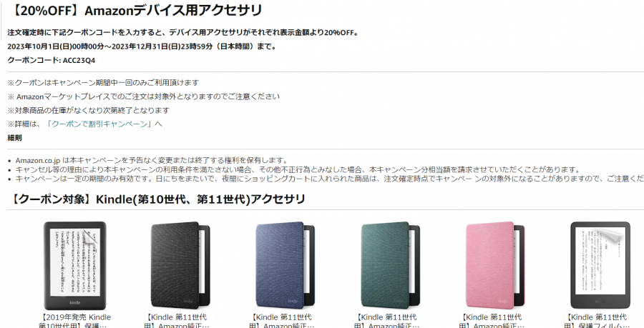Open title link under the black cover
This screenshot has height=328, width=644.
(180, 322)
